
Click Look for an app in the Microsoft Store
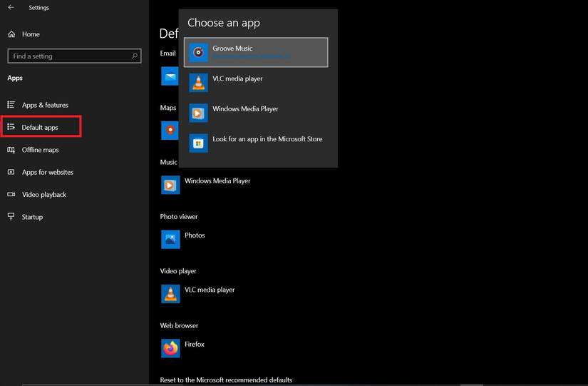(x=267, y=139)
